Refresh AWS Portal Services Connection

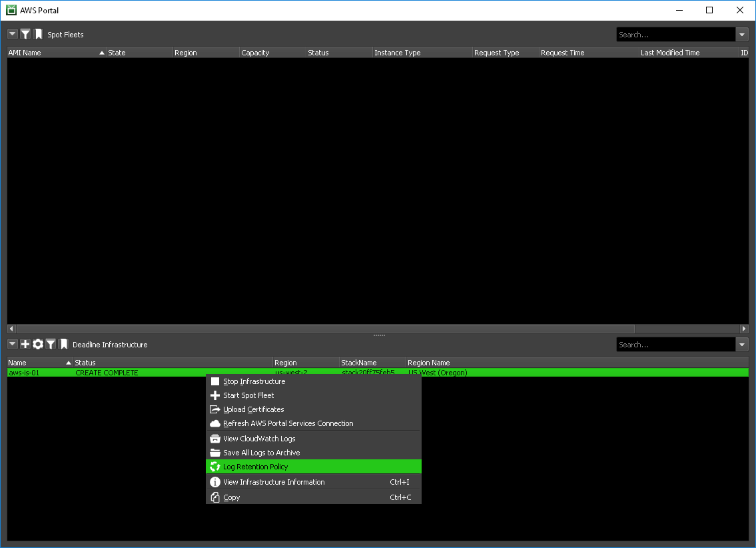coord(288,423)
